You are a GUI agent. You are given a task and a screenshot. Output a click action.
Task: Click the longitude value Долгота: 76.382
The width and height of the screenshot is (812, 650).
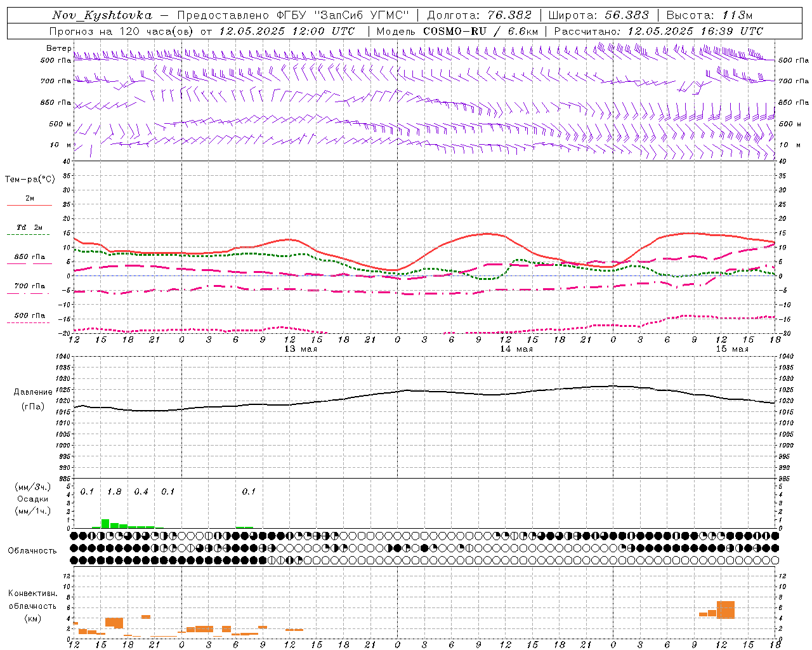coord(480,15)
